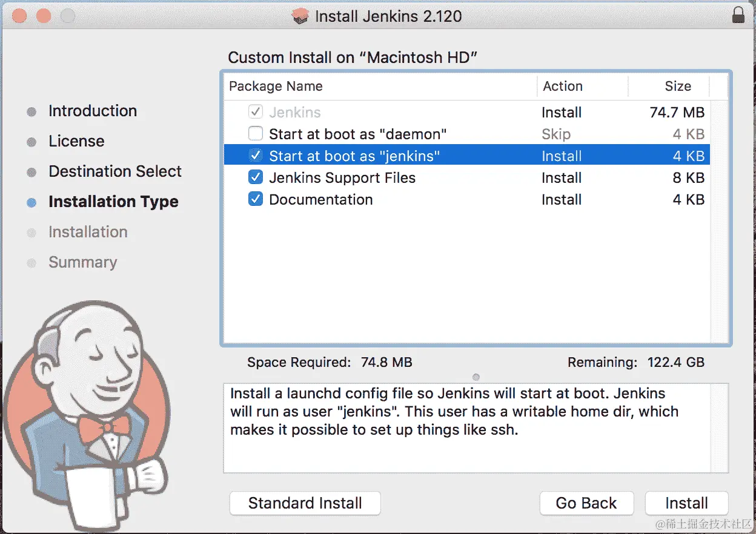Click Install action in Jenkins Support Files row
This screenshot has width=756, height=534.
[562, 177]
